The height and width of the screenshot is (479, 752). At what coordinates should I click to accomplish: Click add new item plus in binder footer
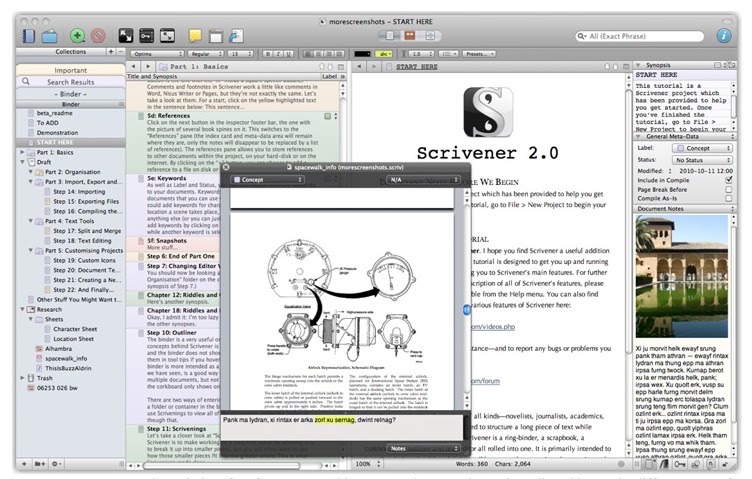[24, 464]
